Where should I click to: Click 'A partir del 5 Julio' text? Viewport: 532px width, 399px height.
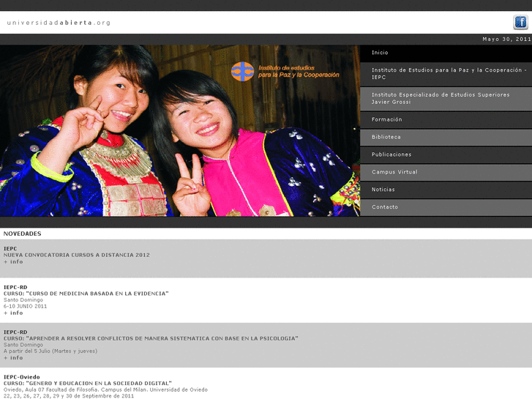click(50, 351)
